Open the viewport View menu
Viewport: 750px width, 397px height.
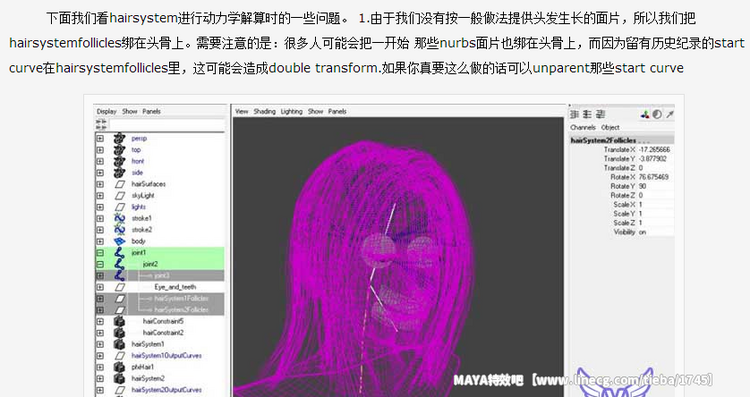pos(242,111)
